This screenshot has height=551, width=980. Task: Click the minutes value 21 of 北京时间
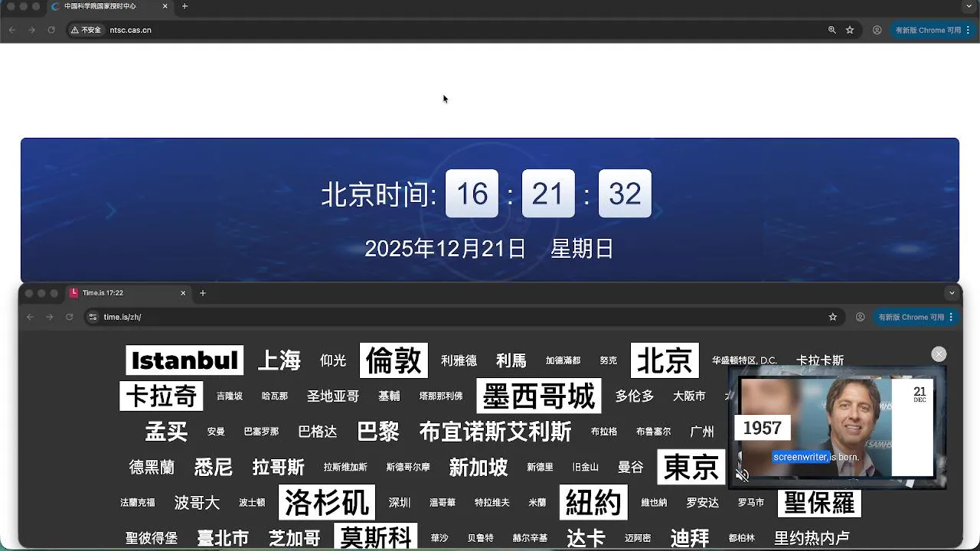(548, 194)
